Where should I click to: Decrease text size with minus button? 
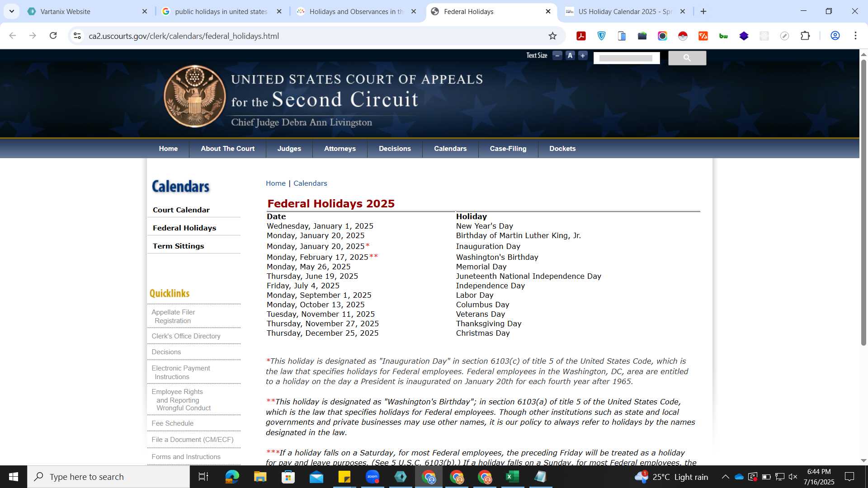tap(557, 56)
